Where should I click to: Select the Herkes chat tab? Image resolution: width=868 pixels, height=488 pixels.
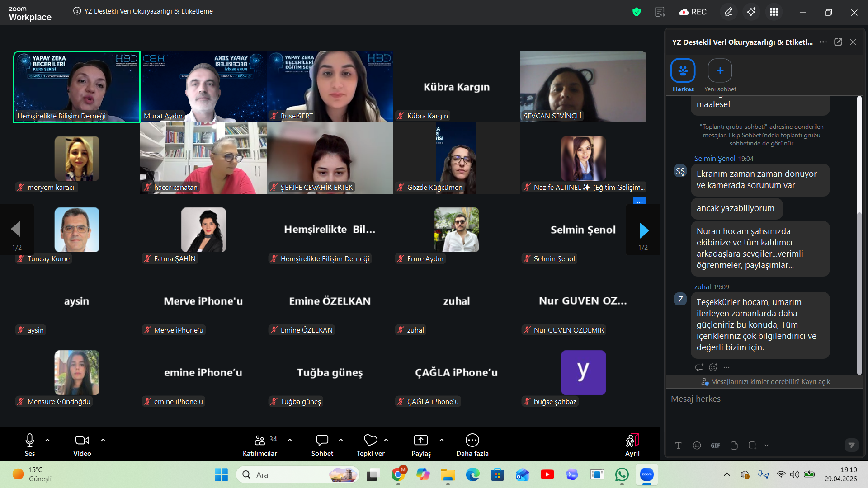[683, 75]
